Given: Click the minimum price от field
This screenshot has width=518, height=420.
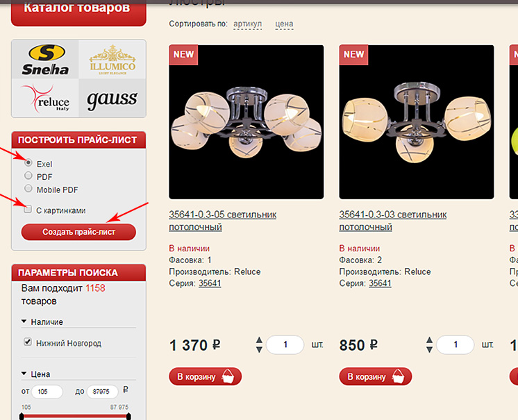Looking at the screenshot, I should point(47,392).
